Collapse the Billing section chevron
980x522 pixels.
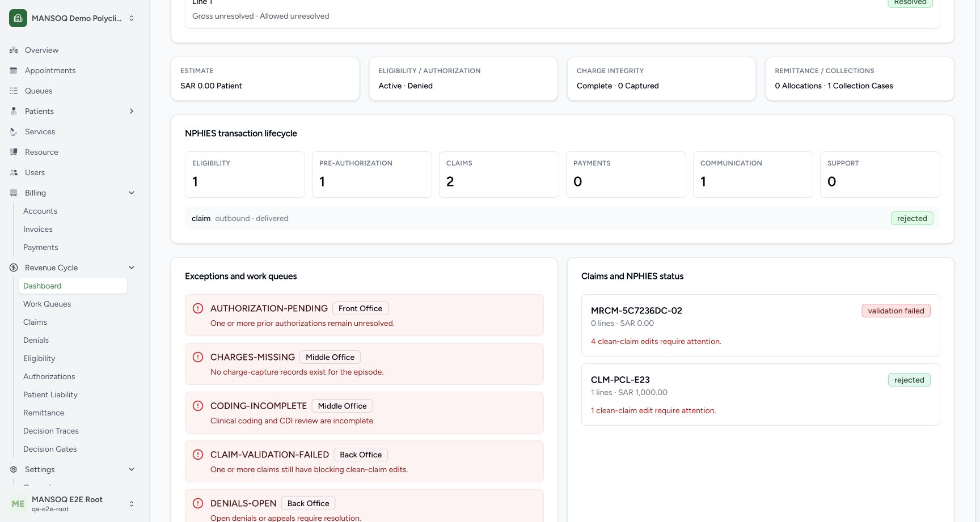click(132, 193)
